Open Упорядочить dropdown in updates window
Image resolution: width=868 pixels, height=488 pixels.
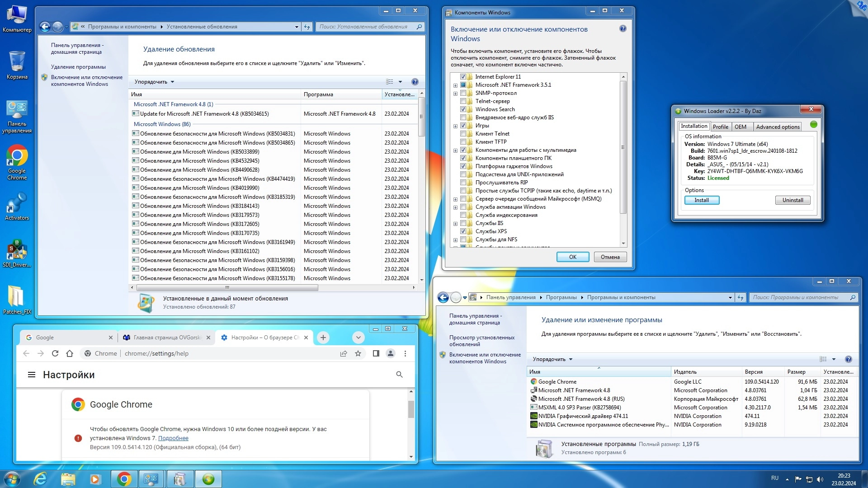154,82
